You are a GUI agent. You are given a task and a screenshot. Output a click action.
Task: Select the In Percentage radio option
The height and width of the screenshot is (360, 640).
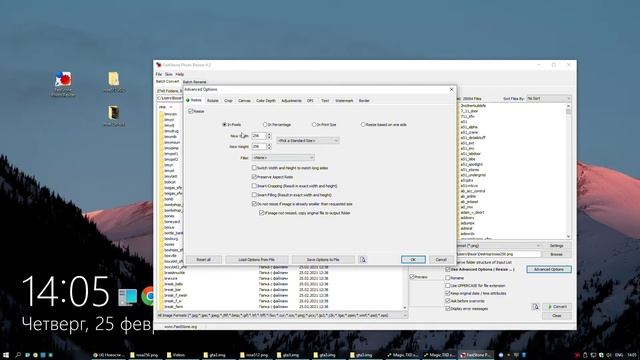(265, 124)
